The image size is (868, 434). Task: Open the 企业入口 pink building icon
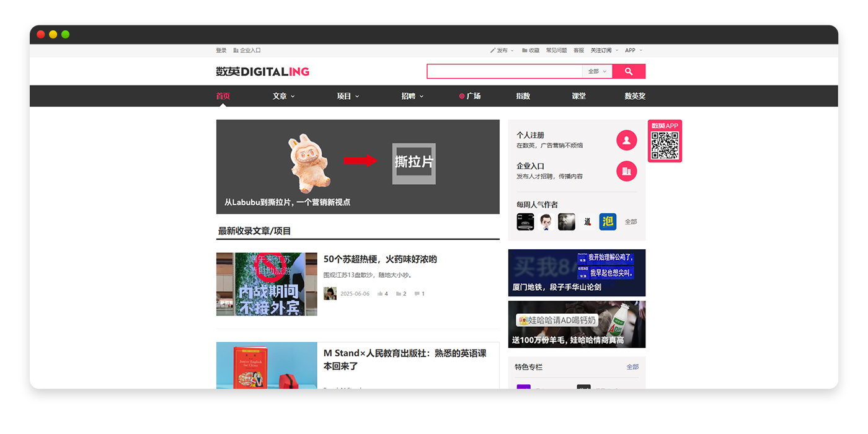[626, 171]
